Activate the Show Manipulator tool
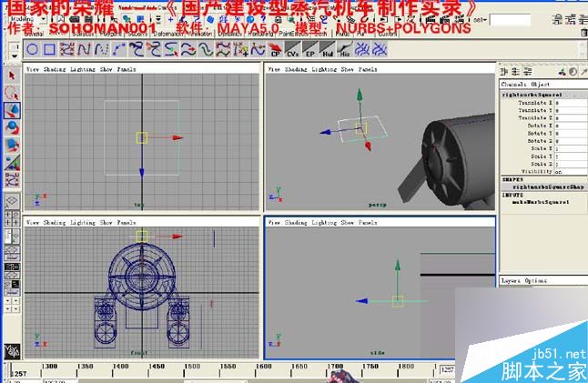This screenshot has width=588, height=383. tap(12, 163)
